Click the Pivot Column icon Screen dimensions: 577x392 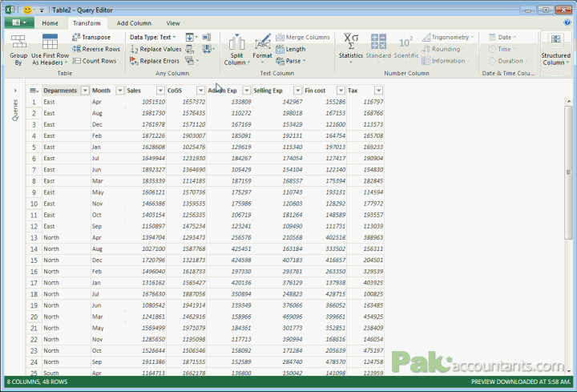189,49
